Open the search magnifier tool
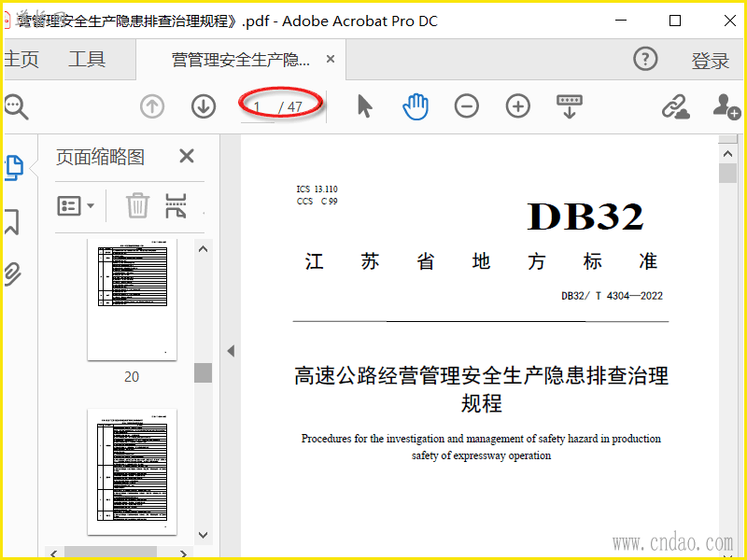 coord(16,106)
